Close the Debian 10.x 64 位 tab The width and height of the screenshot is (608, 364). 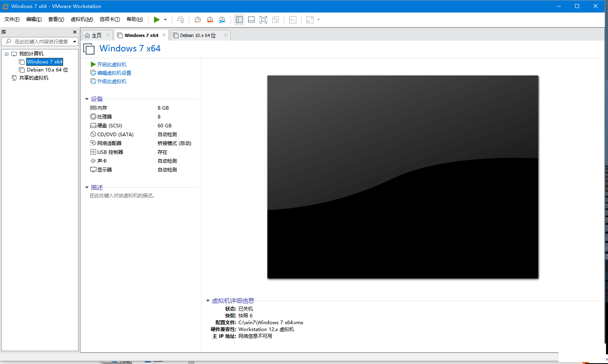[226, 35]
